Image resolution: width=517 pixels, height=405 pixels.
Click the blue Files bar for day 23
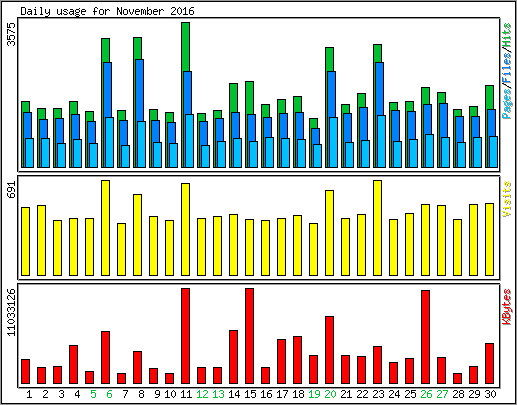pos(380,88)
